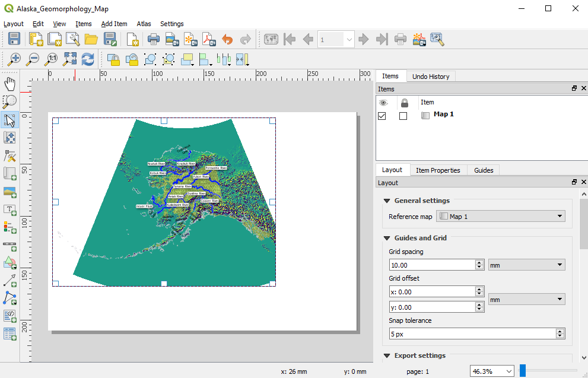The height and width of the screenshot is (378, 588).
Task: Switch to the Item Properties tab
Action: click(x=437, y=170)
